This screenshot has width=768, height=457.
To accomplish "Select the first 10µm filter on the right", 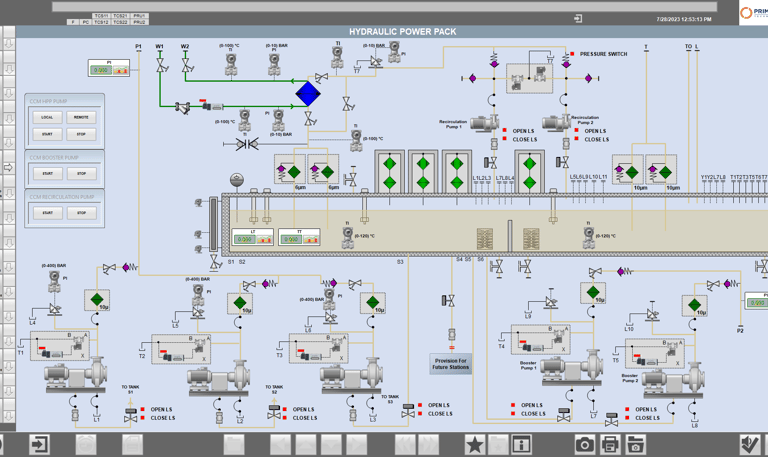I will (x=628, y=169).
